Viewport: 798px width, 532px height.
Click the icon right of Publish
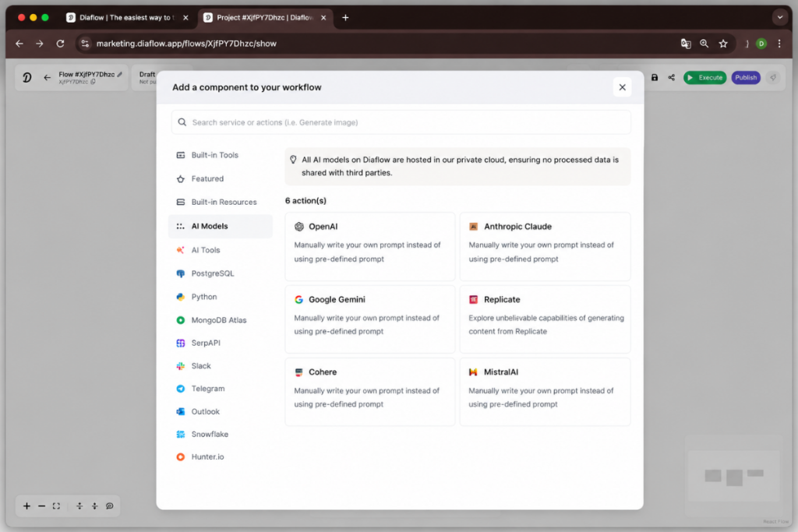click(x=773, y=78)
